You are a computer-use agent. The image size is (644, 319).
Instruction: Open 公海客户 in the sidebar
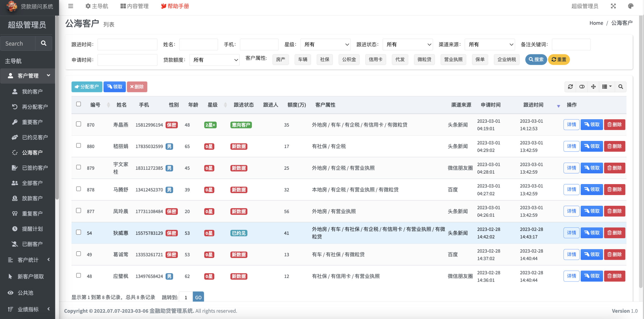click(x=32, y=152)
